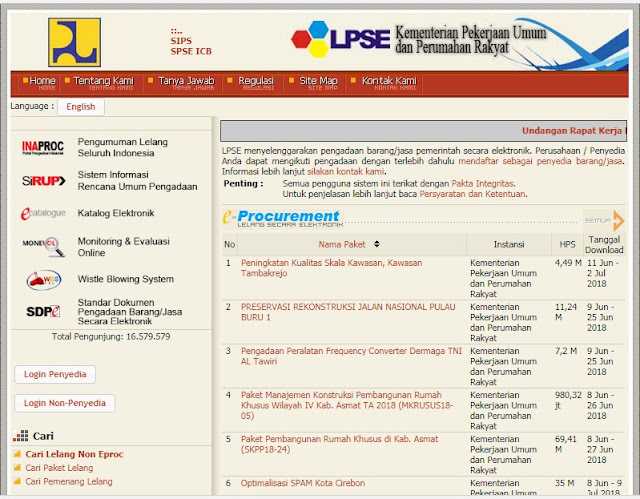Open the INAPROC logo

click(43, 147)
